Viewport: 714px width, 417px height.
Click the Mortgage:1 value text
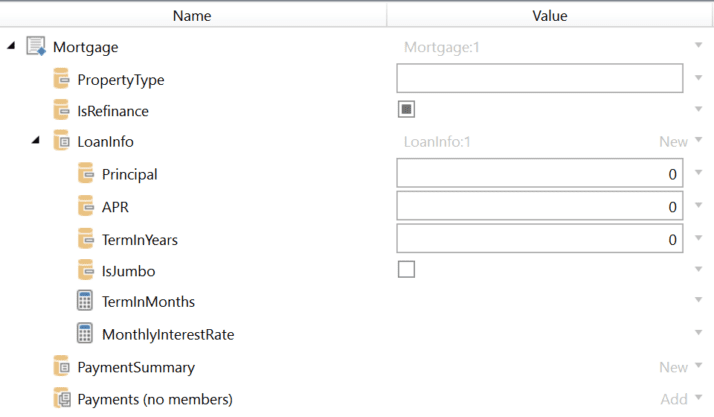pyautogui.click(x=442, y=47)
